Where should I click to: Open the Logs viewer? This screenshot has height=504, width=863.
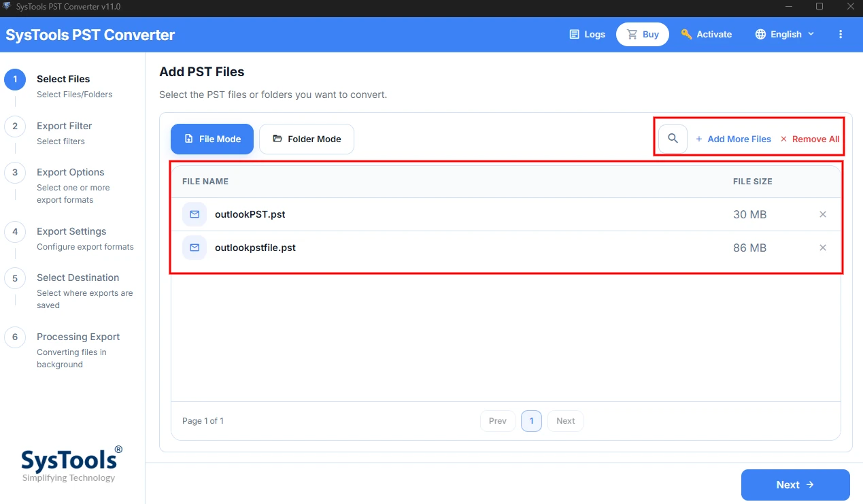587,34
